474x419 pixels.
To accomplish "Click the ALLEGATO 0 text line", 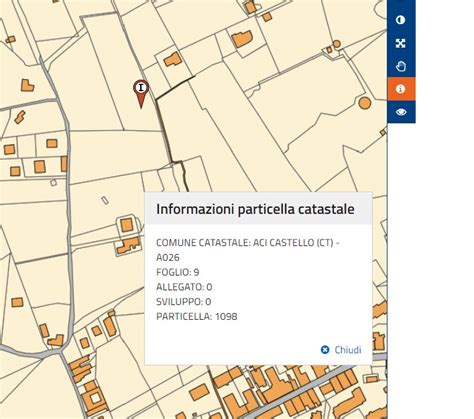I will (184, 287).
